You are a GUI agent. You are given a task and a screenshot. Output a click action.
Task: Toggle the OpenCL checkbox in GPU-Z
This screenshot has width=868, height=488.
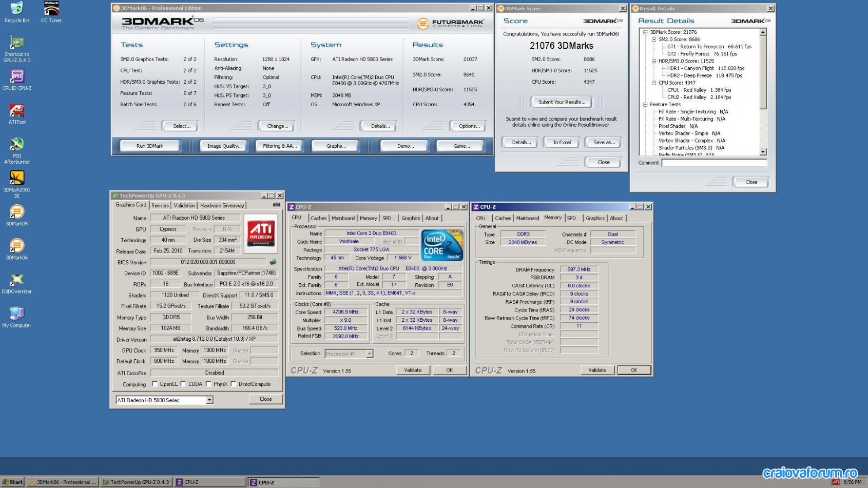(x=155, y=384)
